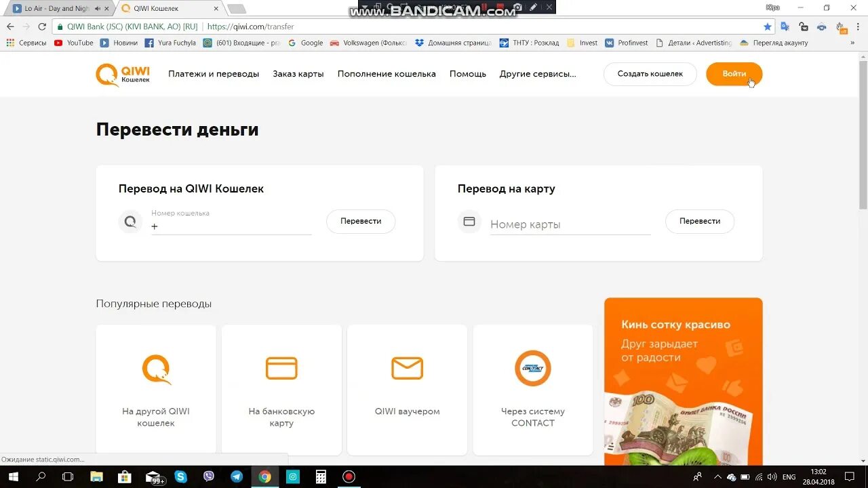Open Viber from the taskbar
Screen dimensions: 868x488
pyautogui.click(x=209, y=476)
